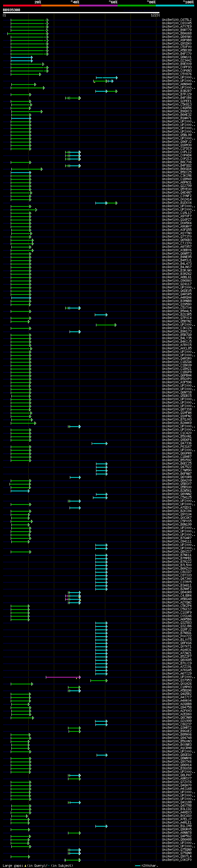Click the magenta alignment bar
The height and width of the screenshot is (868, 197).
[63, 677]
